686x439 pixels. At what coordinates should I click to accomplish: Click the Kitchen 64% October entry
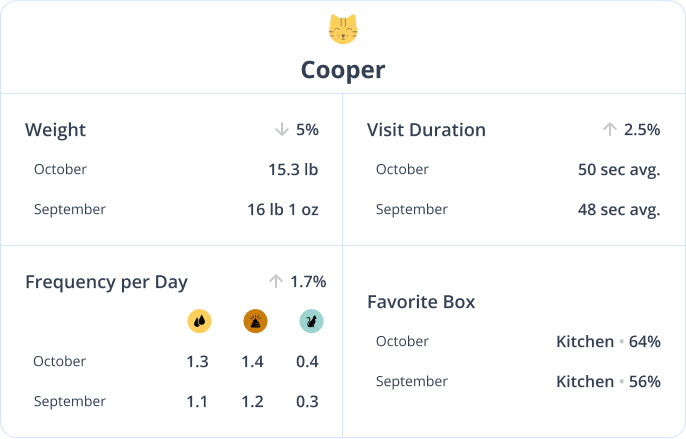[x=608, y=341]
